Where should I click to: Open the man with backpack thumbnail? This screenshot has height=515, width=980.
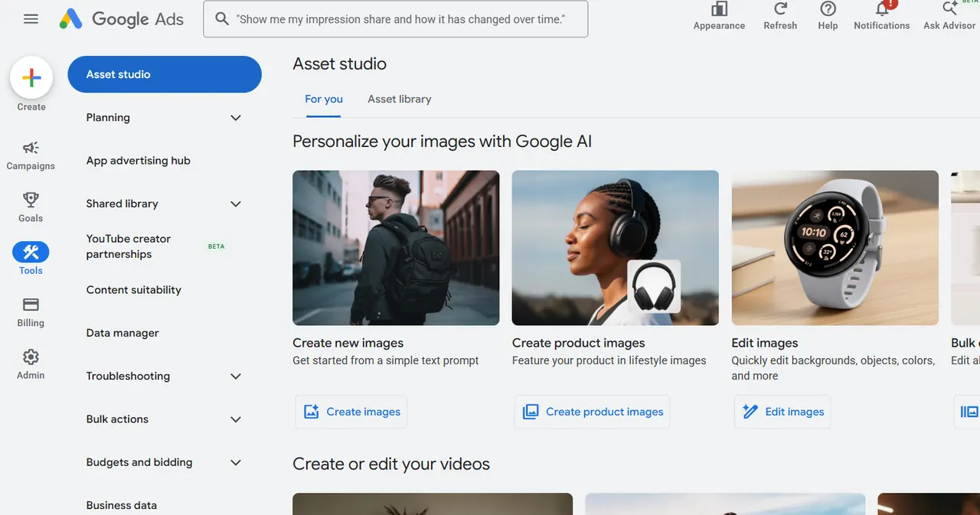click(396, 248)
